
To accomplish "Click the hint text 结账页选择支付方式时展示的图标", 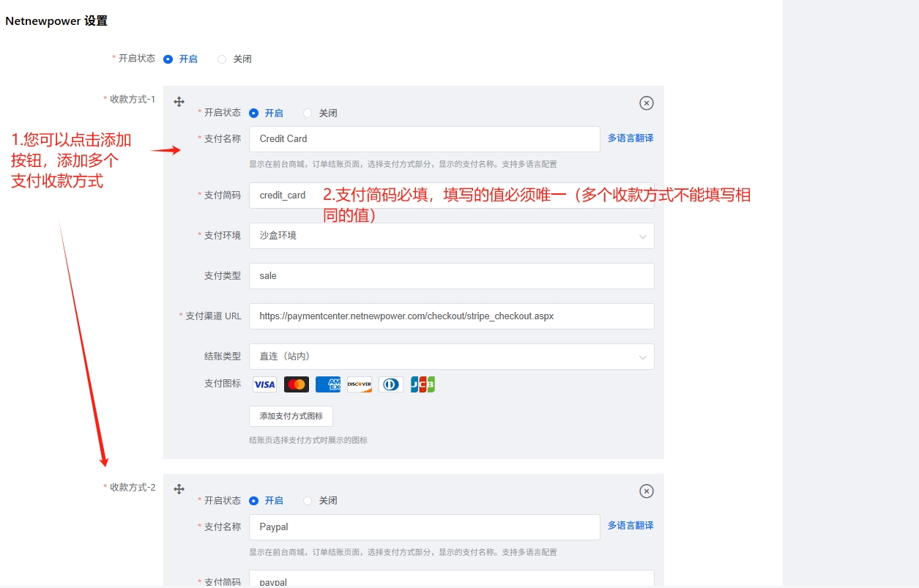I will point(308,440).
